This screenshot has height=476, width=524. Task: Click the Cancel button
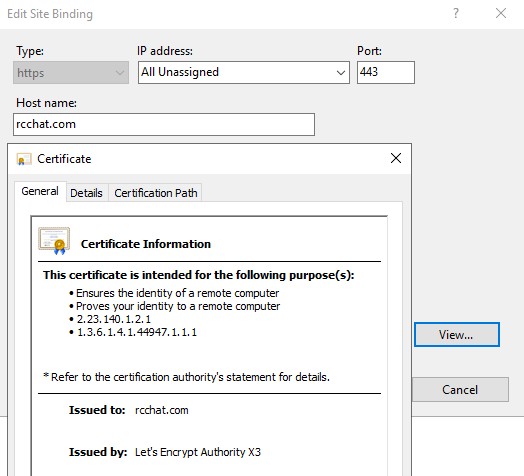460,389
